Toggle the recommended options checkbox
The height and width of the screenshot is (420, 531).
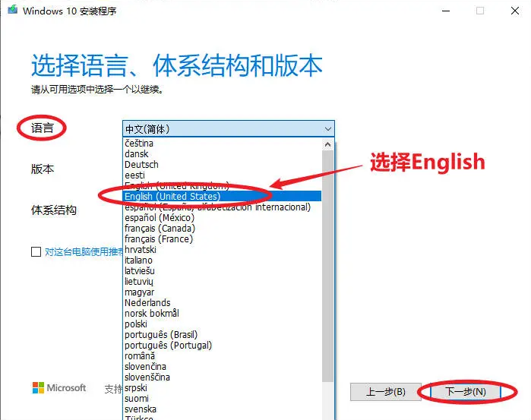(x=36, y=252)
